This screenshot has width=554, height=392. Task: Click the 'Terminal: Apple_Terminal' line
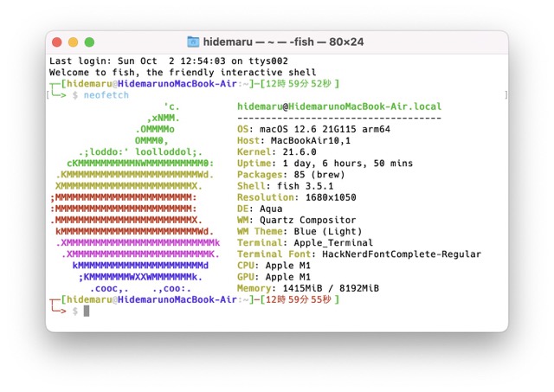pos(305,242)
